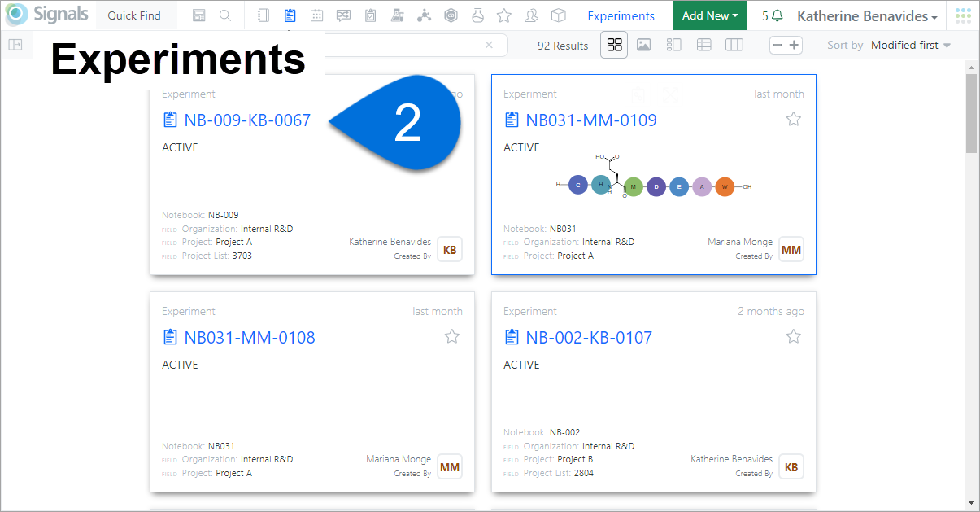Open the Add New dropdown
The width and height of the screenshot is (980, 512).
709,15
